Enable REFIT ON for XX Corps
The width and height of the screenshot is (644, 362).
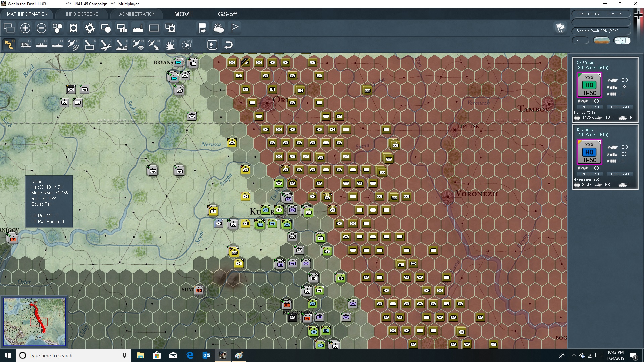[590, 107]
